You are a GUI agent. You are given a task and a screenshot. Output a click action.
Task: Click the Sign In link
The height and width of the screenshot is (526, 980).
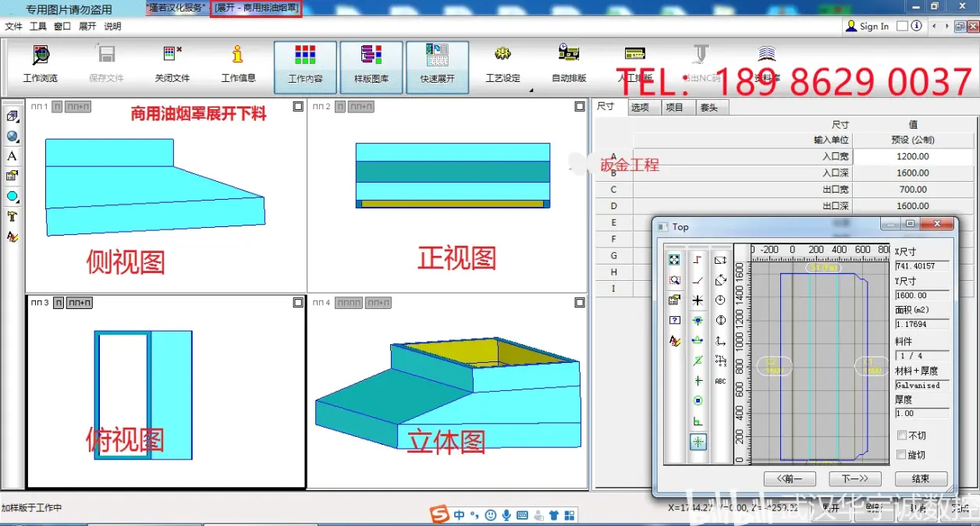[874, 26]
